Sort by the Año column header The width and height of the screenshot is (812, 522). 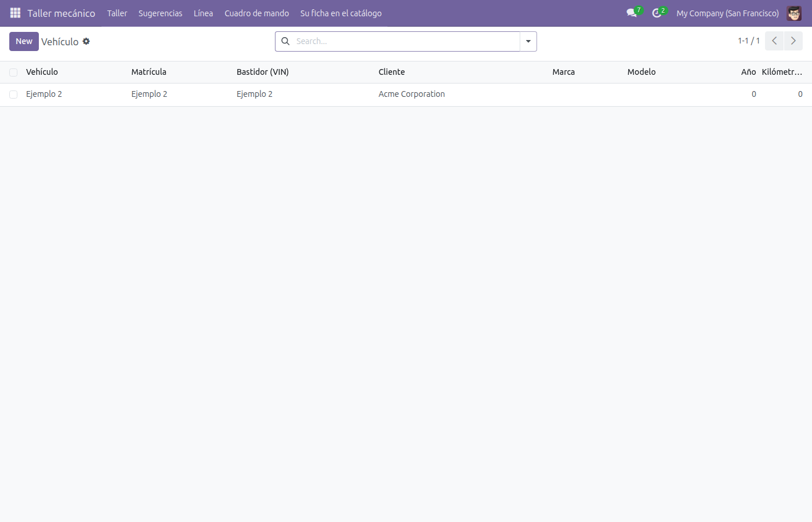[748, 72]
